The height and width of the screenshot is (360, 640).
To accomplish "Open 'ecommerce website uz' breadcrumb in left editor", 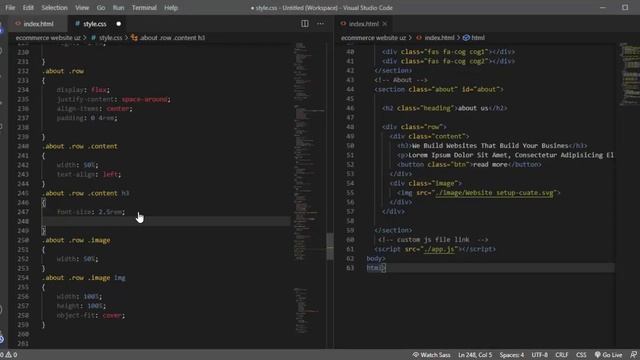I will click(48, 38).
